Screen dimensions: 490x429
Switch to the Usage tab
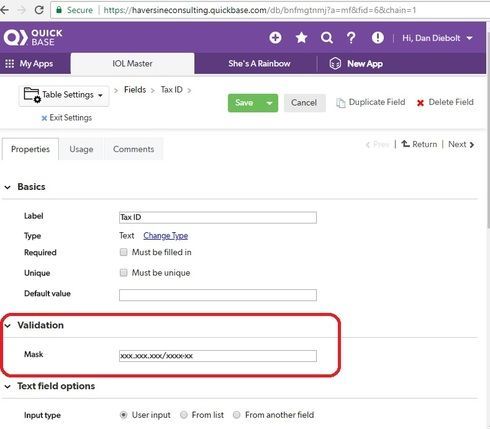pyautogui.click(x=81, y=149)
